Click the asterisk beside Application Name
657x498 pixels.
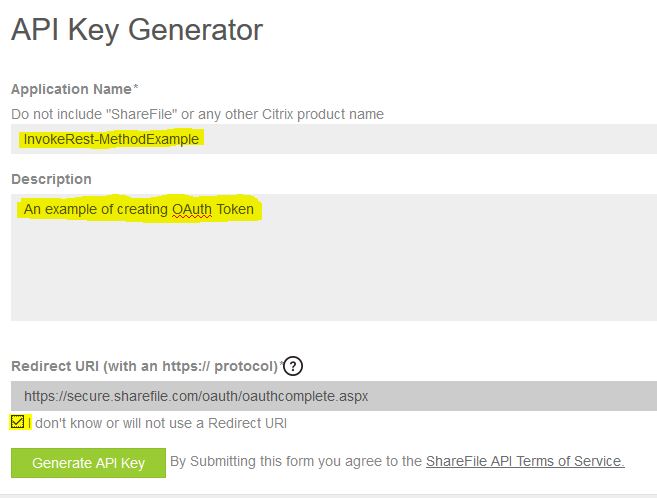click(136, 89)
